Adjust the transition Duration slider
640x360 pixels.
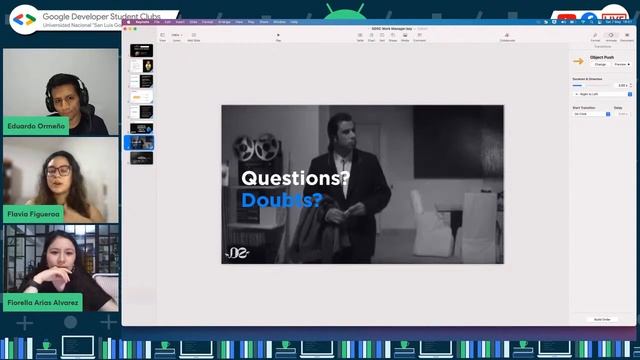[591, 85]
